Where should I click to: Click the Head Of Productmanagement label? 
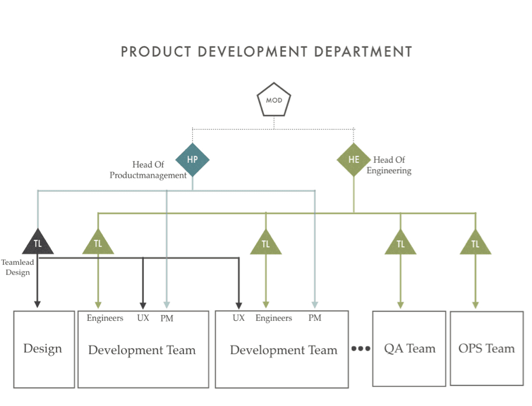[148, 170]
